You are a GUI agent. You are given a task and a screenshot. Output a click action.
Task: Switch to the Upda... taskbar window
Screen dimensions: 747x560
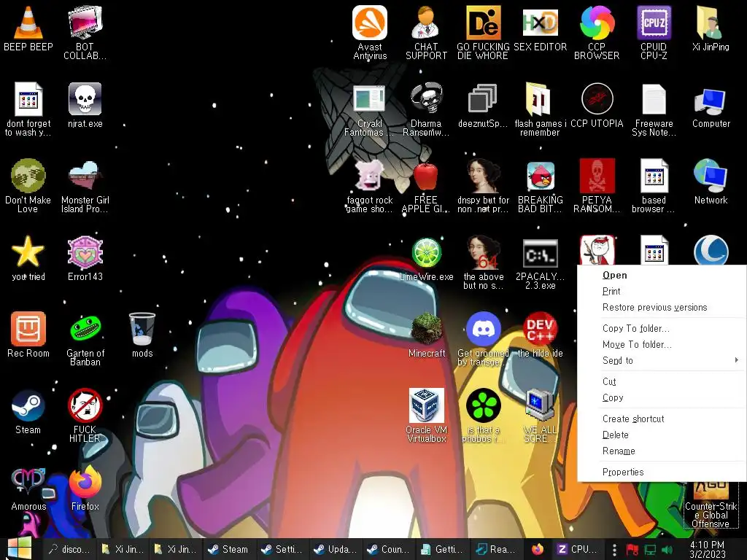335,550
